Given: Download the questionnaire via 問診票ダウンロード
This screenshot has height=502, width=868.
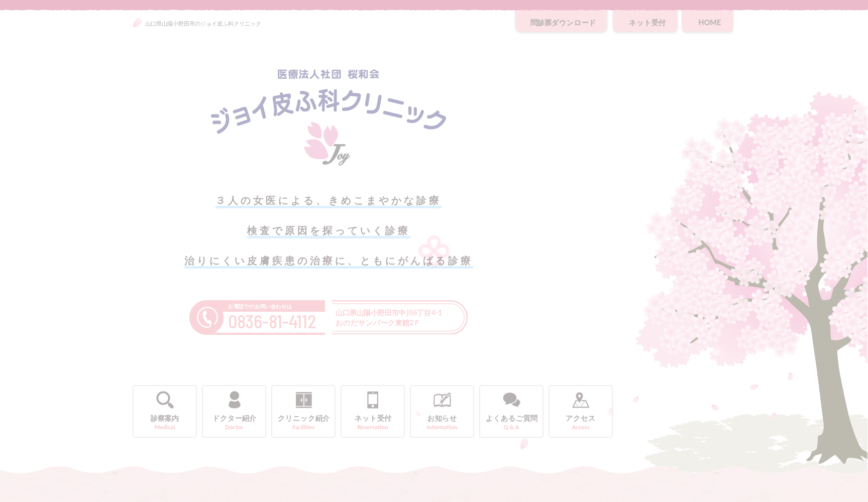Looking at the screenshot, I should [x=561, y=22].
